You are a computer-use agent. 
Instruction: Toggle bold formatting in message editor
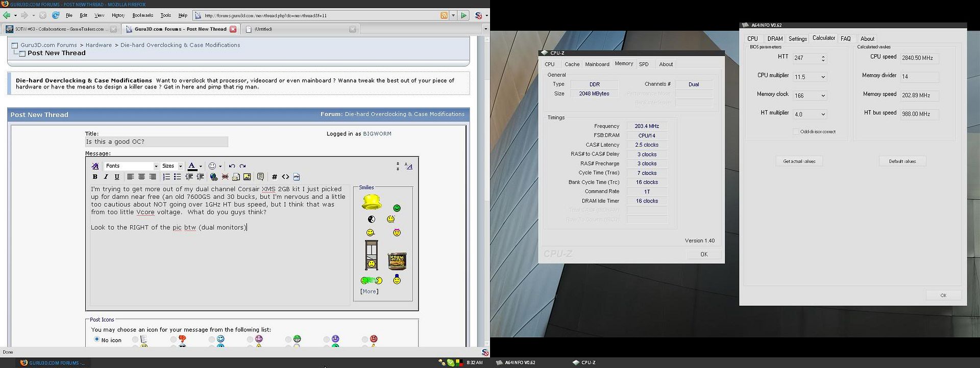(x=95, y=177)
